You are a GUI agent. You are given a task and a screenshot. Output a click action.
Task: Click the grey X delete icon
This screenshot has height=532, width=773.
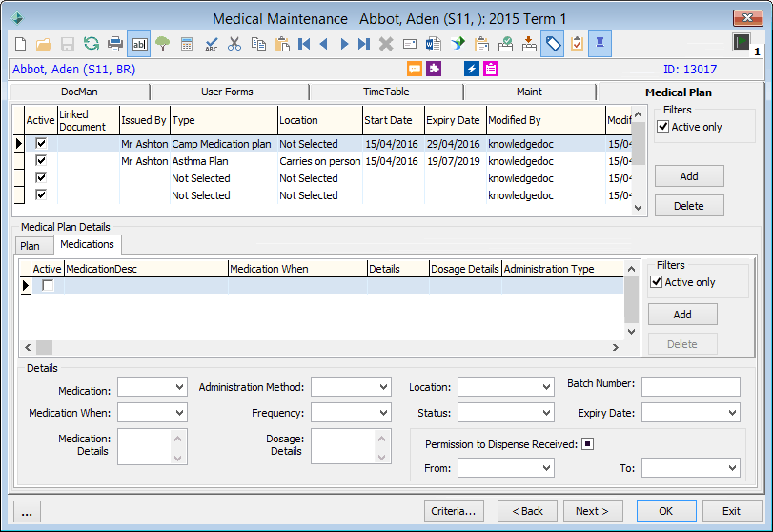[386, 44]
